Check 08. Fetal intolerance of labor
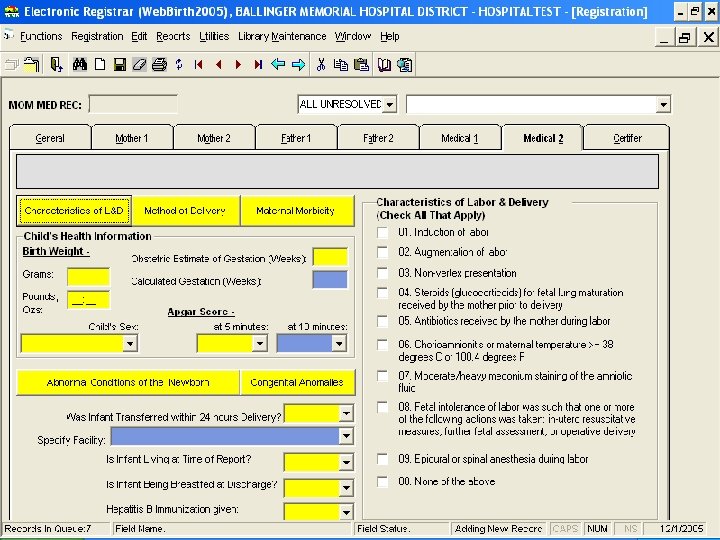The height and width of the screenshot is (540, 720). click(382, 407)
